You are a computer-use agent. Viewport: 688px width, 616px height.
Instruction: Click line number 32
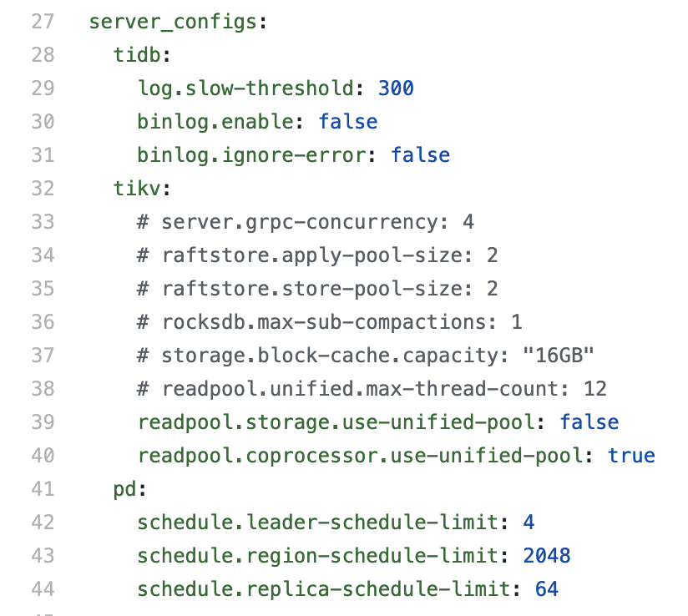43,189
